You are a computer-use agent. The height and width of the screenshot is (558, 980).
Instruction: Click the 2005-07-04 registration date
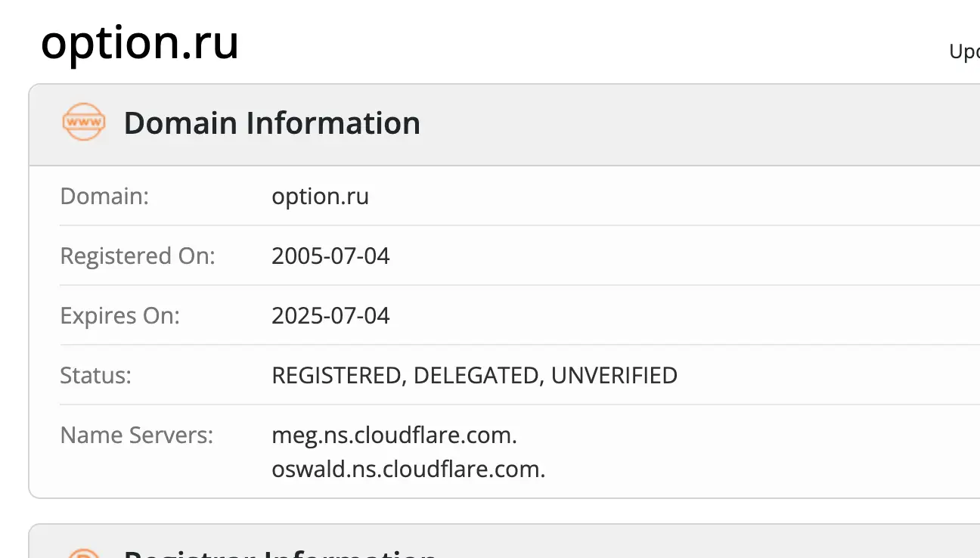pyautogui.click(x=330, y=256)
